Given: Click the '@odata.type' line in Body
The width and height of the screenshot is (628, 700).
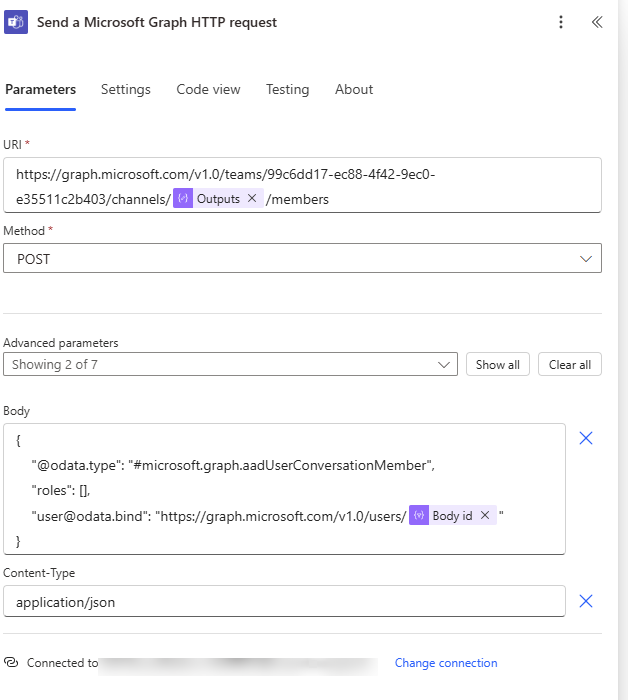Looking at the screenshot, I should click(x=233, y=466).
